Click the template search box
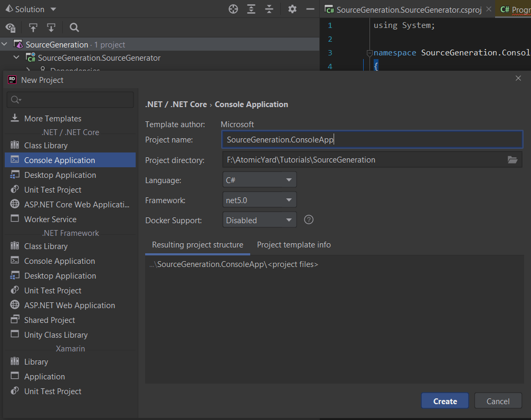The height and width of the screenshot is (420, 531). (x=70, y=100)
